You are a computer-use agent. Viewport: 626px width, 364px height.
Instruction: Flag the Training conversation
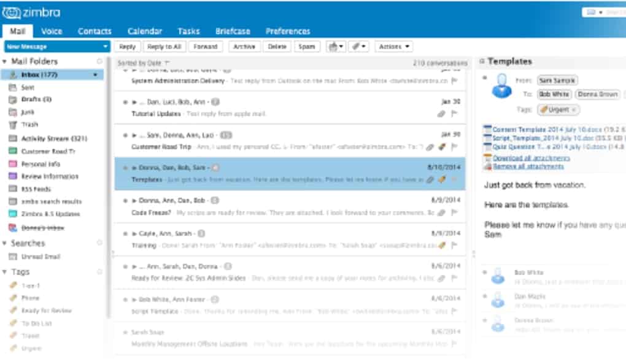tap(454, 246)
